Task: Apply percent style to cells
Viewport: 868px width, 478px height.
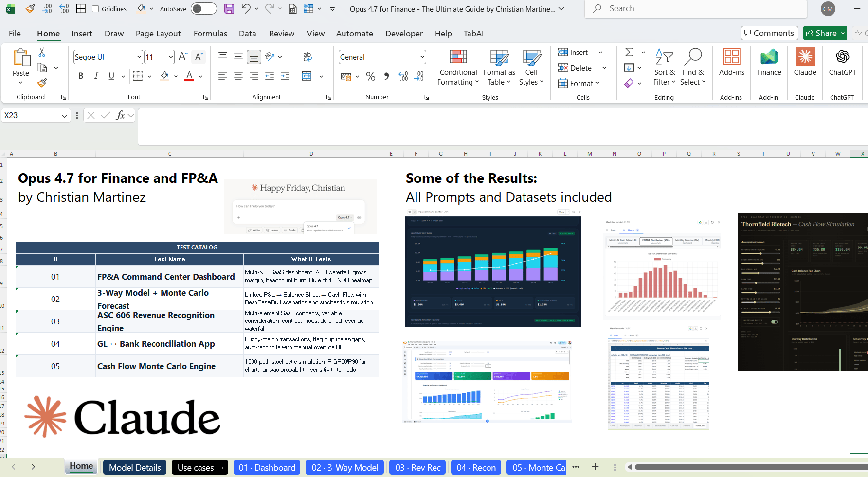Action: pyautogui.click(x=371, y=76)
